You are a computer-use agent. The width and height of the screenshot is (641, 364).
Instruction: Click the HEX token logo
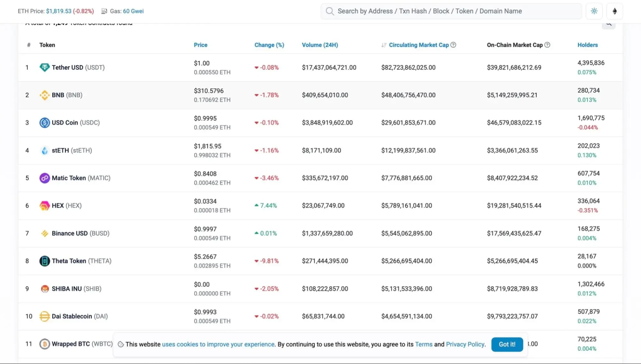tap(44, 206)
